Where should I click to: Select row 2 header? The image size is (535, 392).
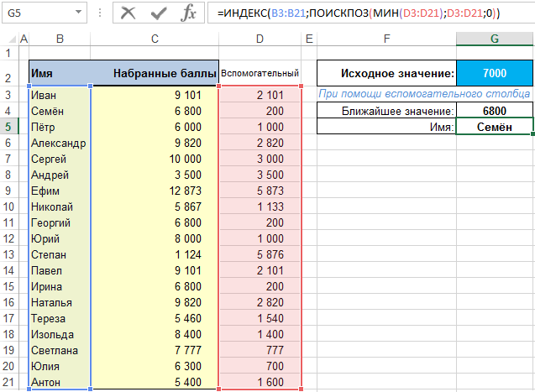[8, 73]
